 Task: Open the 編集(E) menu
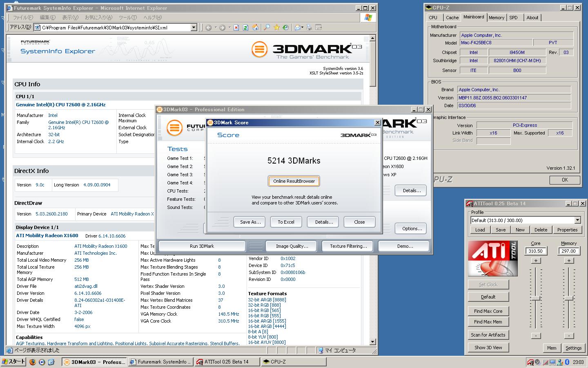coord(47,17)
